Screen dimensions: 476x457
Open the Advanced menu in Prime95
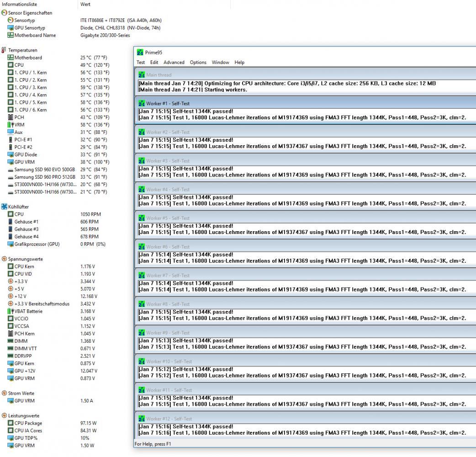pyautogui.click(x=174, y=62)
